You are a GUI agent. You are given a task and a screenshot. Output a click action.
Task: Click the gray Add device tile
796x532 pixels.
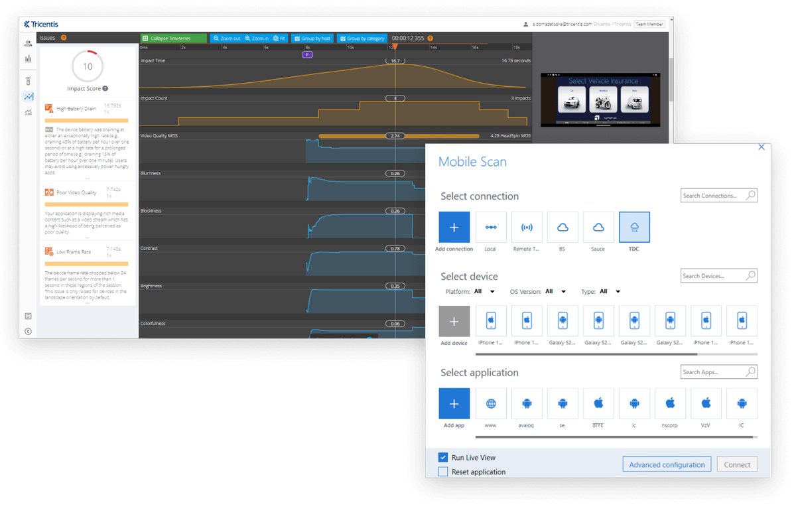[x=454, y=320]
